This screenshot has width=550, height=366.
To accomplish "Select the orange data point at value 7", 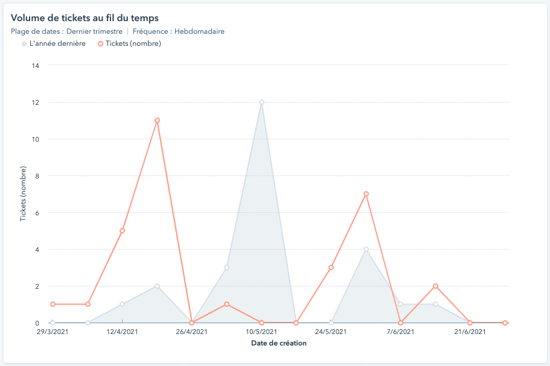I will pos(366,194).
